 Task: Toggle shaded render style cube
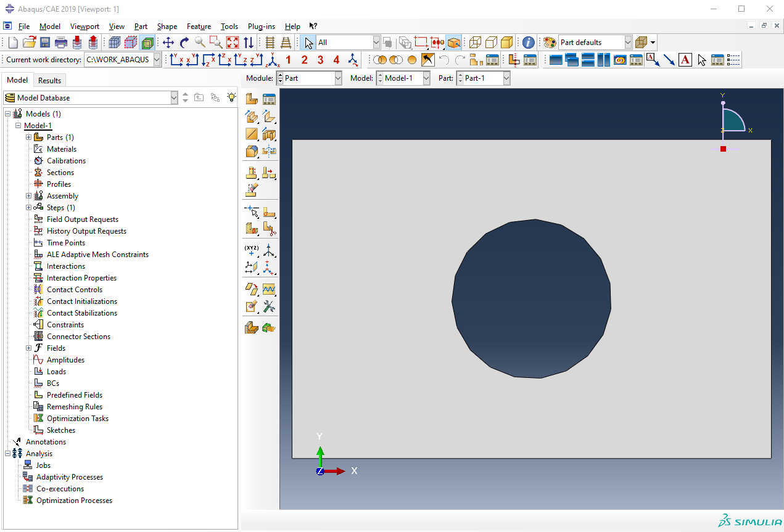coord(506,43)
